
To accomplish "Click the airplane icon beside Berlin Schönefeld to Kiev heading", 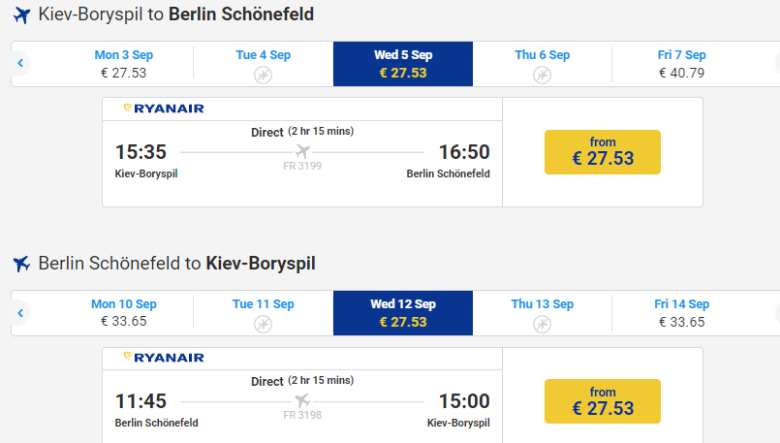I will coord(21,264).
